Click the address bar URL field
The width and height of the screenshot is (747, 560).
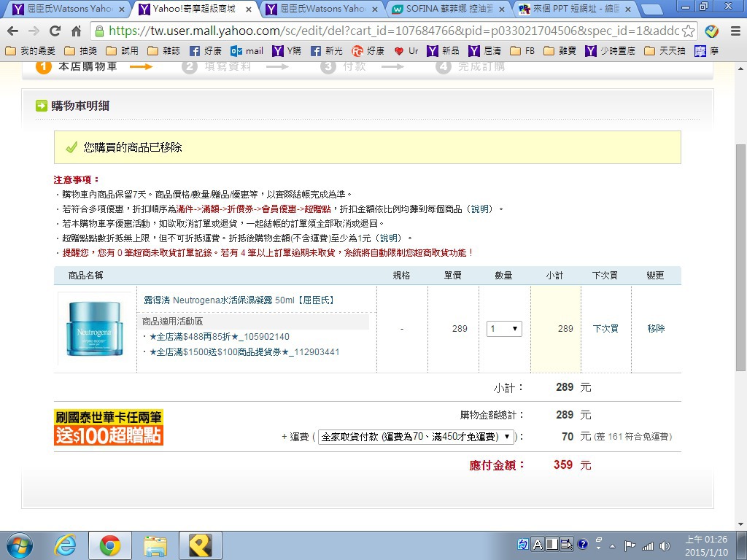[393, 31]
